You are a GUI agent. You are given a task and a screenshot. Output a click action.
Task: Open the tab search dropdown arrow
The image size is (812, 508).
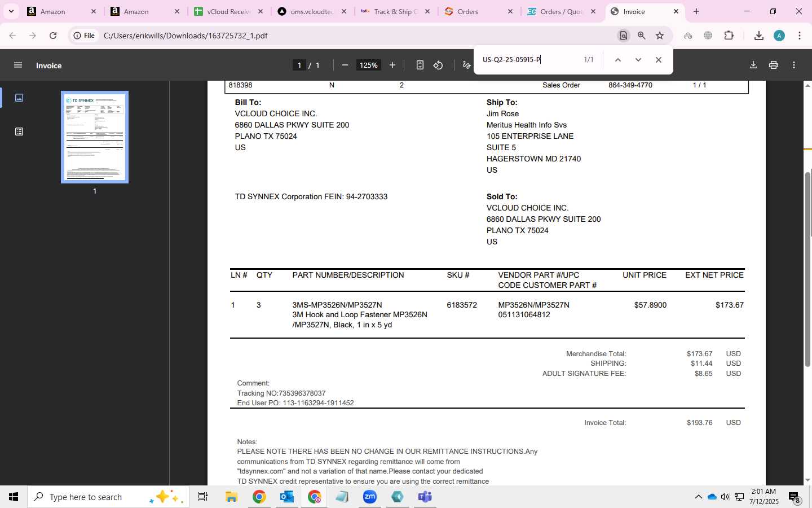click(x=11, y=11)
